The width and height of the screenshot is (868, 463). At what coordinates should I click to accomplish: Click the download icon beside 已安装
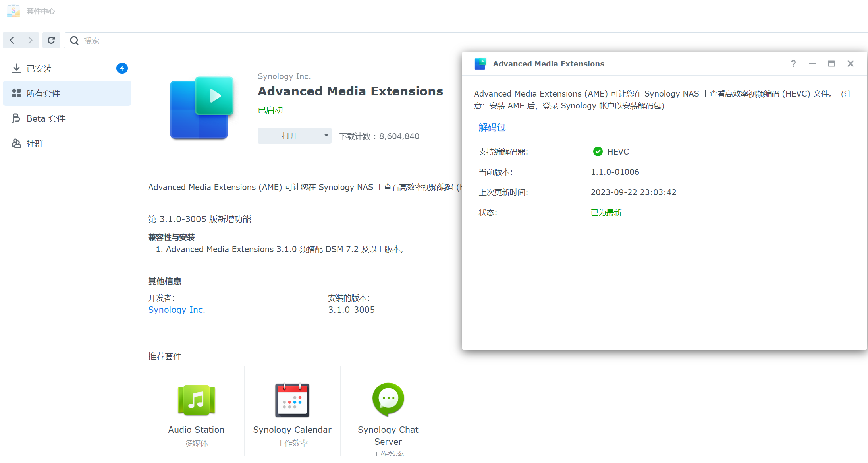pyautogui.click(x=16, y=68)
